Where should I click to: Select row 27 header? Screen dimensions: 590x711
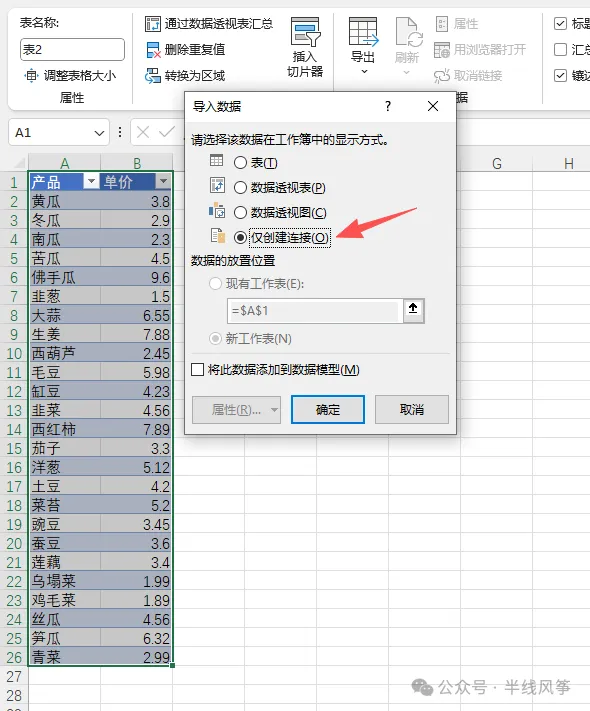(14, 677)
